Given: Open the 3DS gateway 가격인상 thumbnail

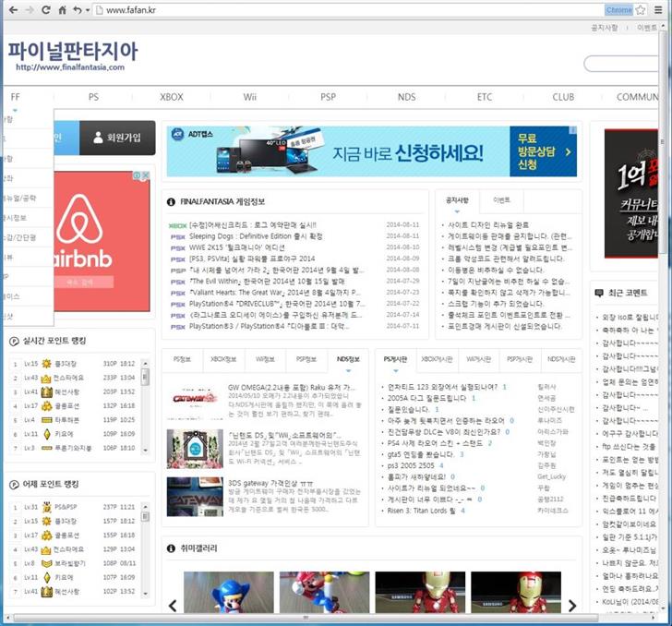Looking at the screenshot, I should (x=195, y=497).
